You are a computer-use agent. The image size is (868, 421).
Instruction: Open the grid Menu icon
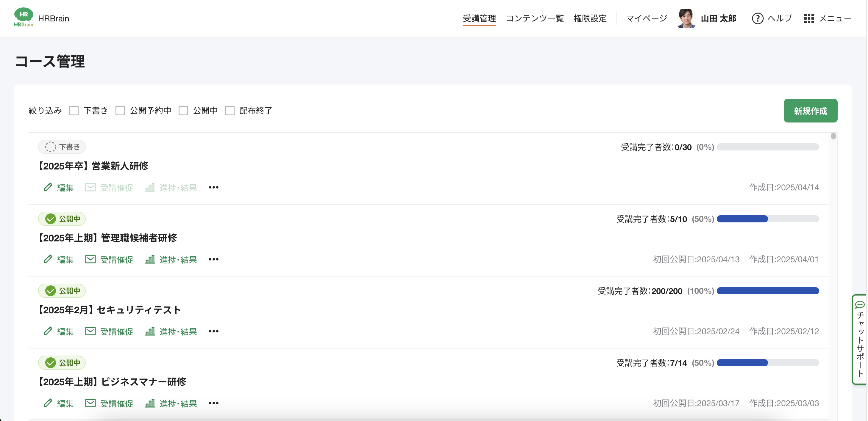(809, 18)
